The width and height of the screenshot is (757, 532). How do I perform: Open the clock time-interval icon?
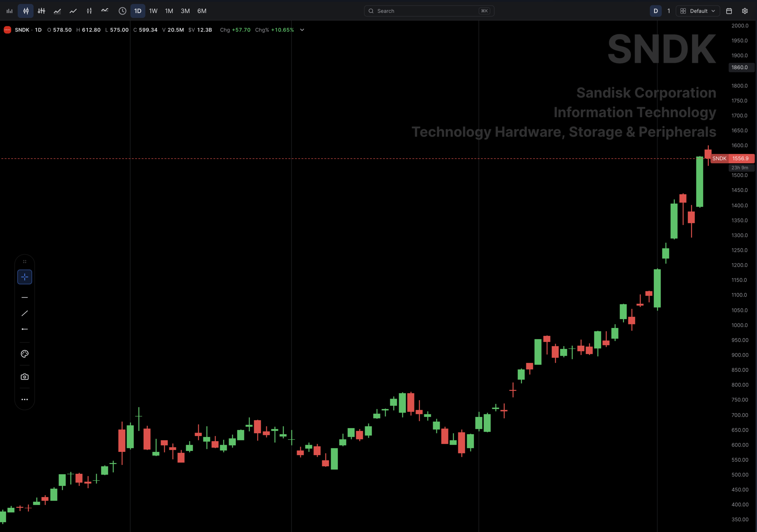122,11
